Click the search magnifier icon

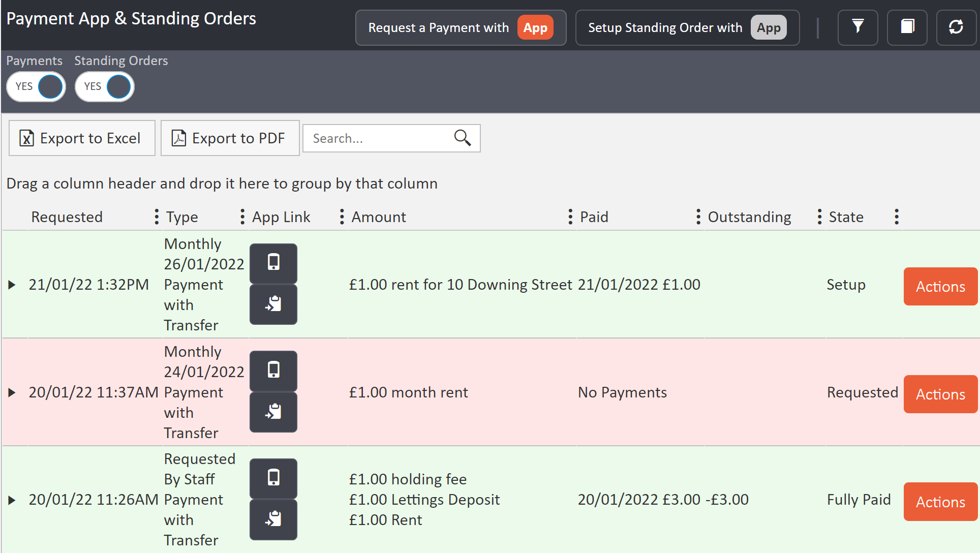click(x=462, y=138)
